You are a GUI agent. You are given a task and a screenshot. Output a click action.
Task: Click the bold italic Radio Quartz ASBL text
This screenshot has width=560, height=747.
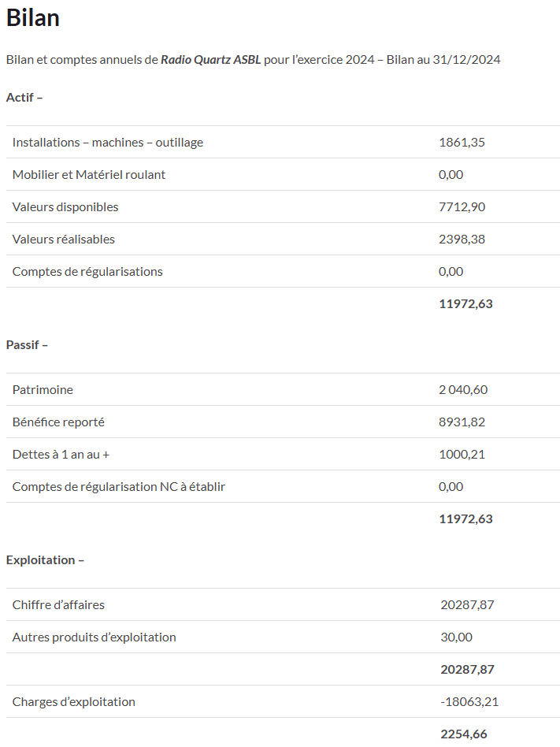(x=210, y=60)
